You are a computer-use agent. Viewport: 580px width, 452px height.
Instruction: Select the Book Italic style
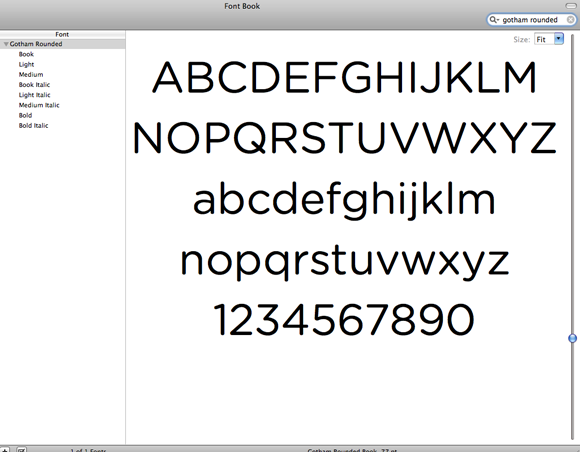[x=34, y=85]
